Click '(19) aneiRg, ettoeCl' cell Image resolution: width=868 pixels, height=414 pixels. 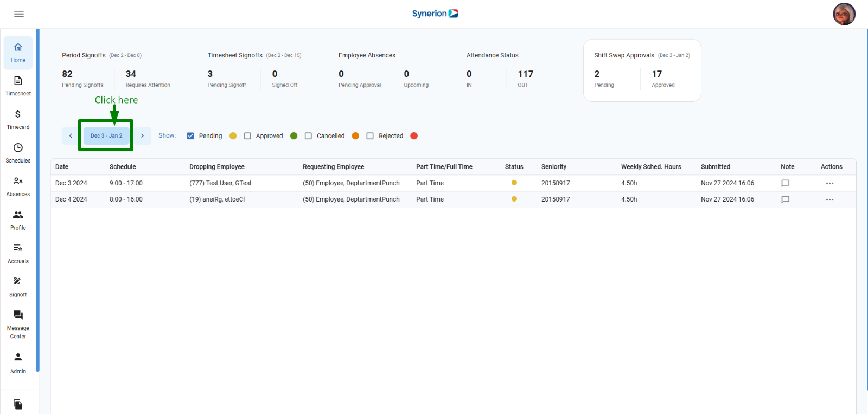[217, 199]
